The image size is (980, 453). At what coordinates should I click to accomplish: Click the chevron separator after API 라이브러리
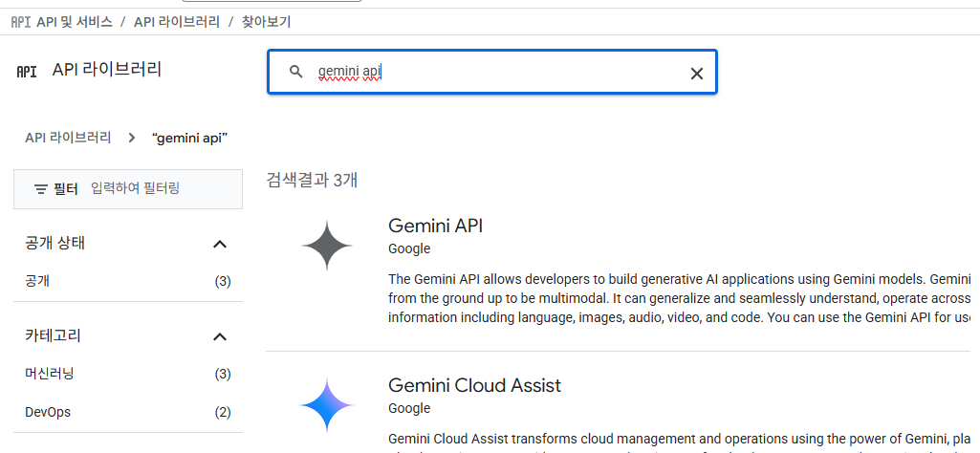click(131, 138)
